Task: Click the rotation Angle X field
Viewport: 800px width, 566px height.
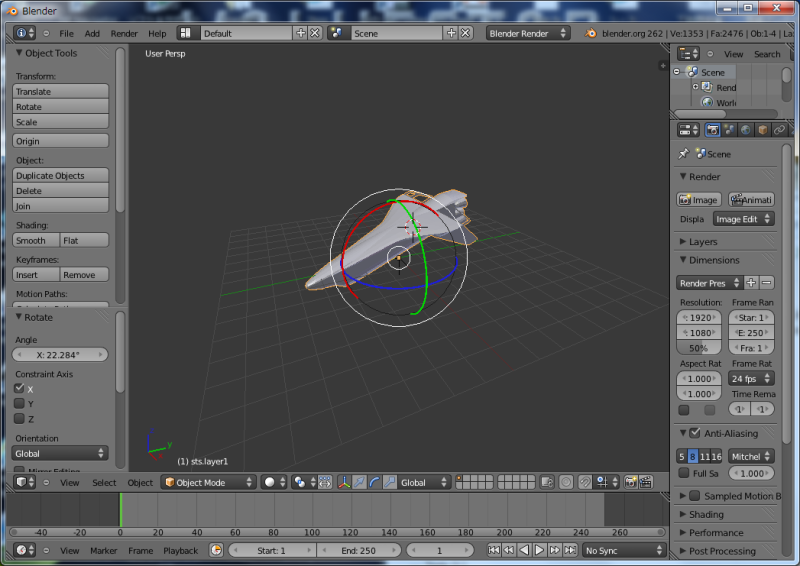Action: [x=60, y=355]
